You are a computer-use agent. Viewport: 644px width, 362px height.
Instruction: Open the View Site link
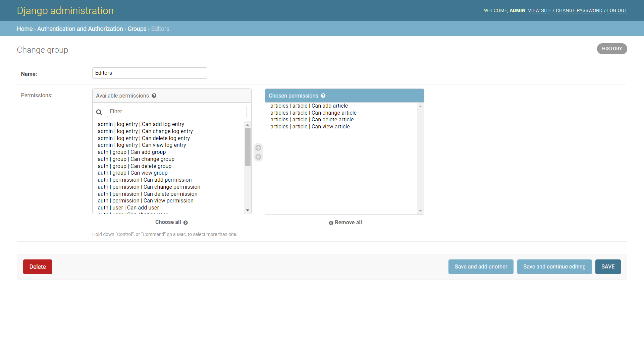pyautogui.click(x=539, y=10)
